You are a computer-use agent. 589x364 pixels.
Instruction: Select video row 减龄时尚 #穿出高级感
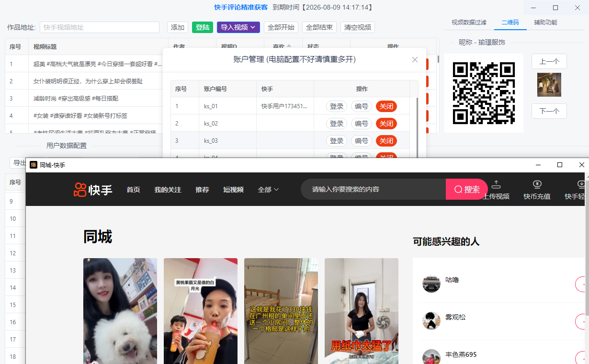point(84,98)
